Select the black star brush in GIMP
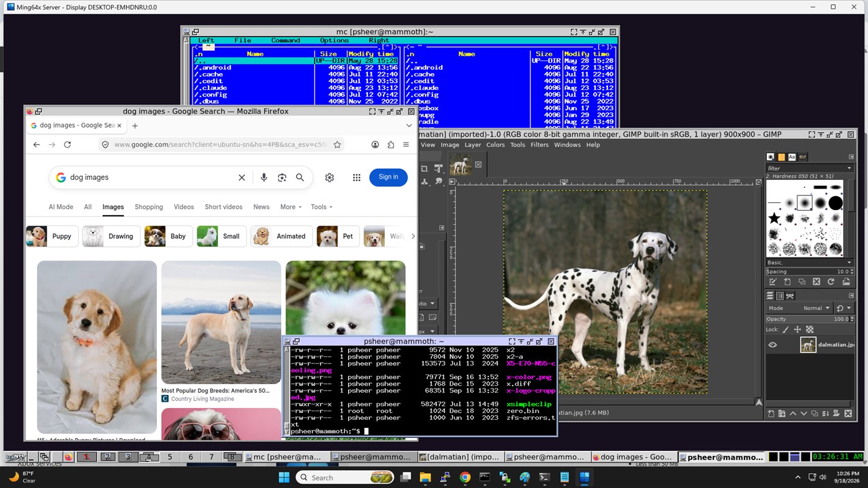The image size is (868, 488). [x=774, y=218]
